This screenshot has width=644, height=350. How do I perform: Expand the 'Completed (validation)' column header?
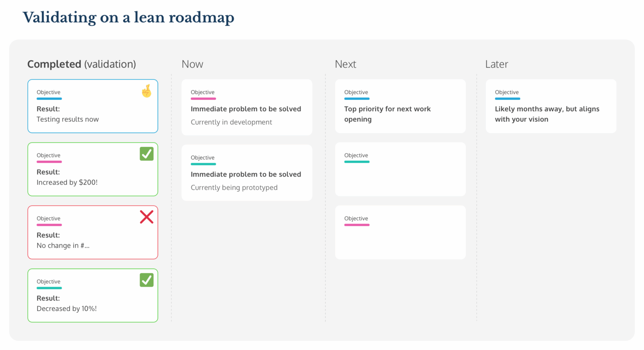point(81,64)
